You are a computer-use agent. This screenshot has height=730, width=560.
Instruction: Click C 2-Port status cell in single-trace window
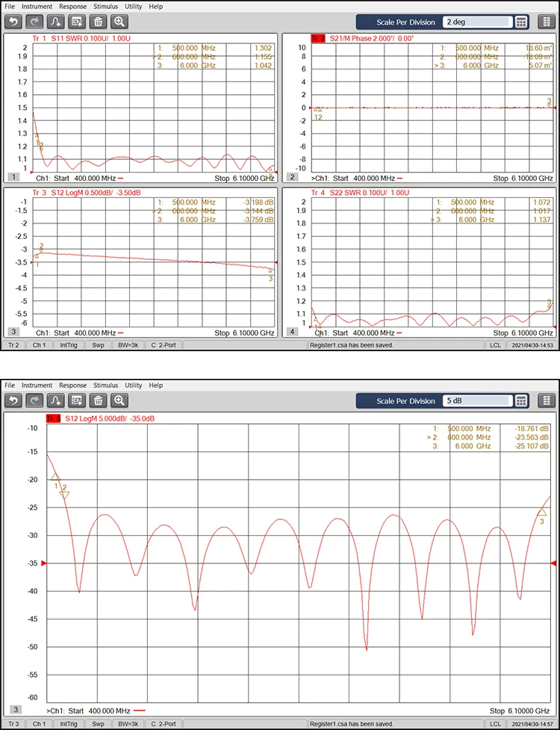(x=164, y=724)
